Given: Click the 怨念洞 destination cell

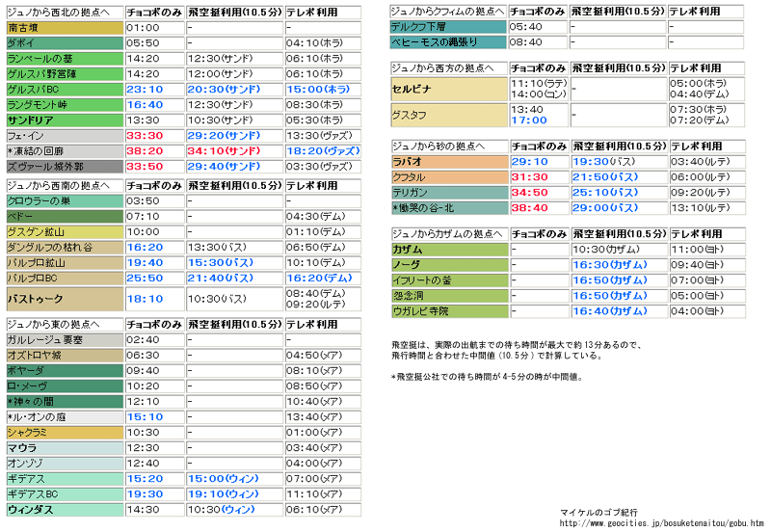Looking at the screenshot, I should pos(449,296).
